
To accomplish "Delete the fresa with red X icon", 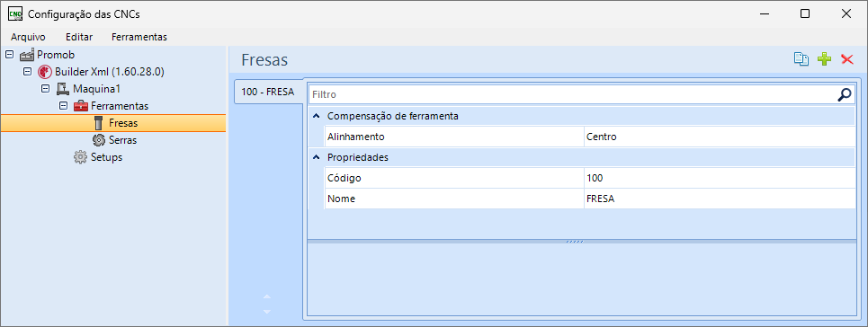I will coord(847,60).
